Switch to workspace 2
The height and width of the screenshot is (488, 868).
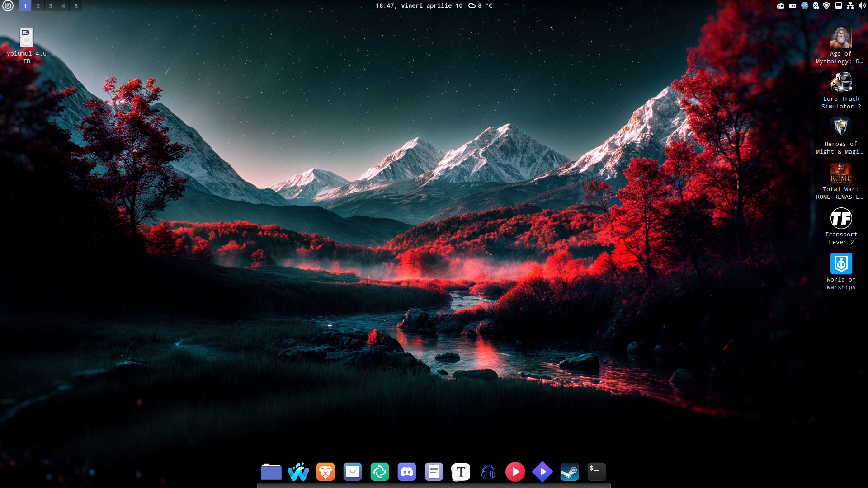(38, 6)
